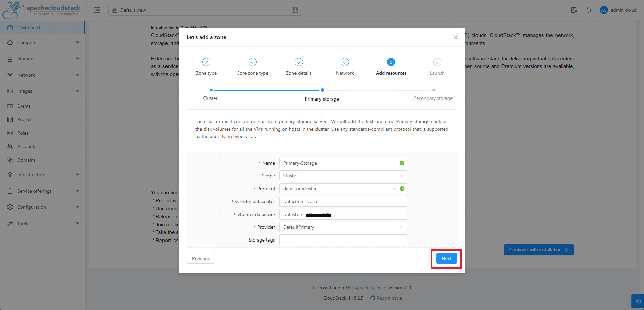Go to Zone details step
This screenshot has width=644, height=310.
299,67
